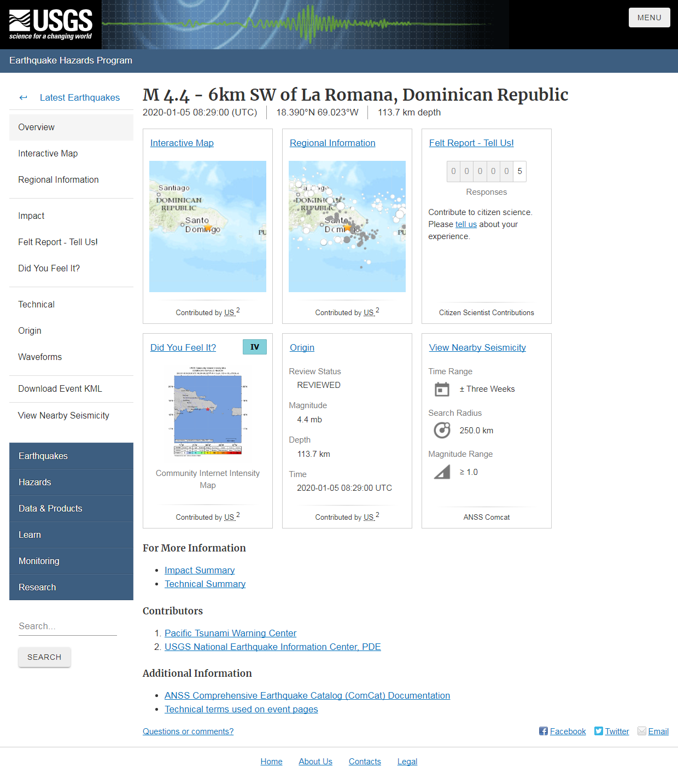
Task: Open View Nearby Seismicity card link
Action: (477, 347)
